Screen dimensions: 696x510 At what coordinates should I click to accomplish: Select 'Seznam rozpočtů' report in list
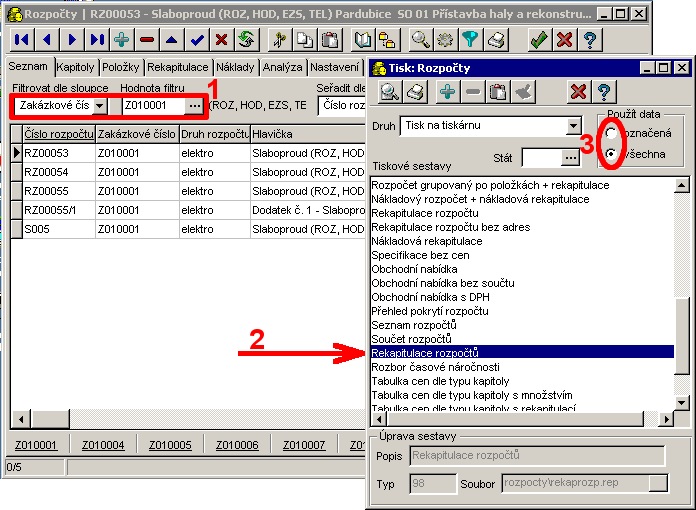pyautogui.click(x=412, y=325)
